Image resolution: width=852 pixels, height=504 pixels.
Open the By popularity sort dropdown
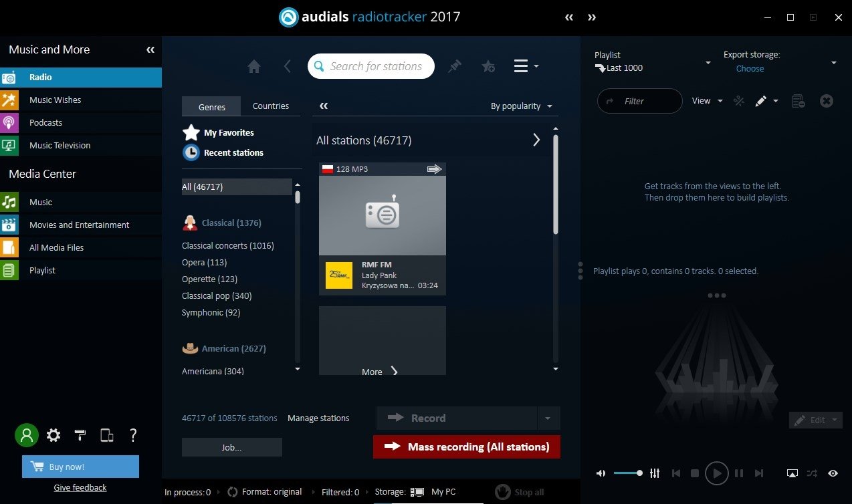pyautogui.click(x=522, y=106)
